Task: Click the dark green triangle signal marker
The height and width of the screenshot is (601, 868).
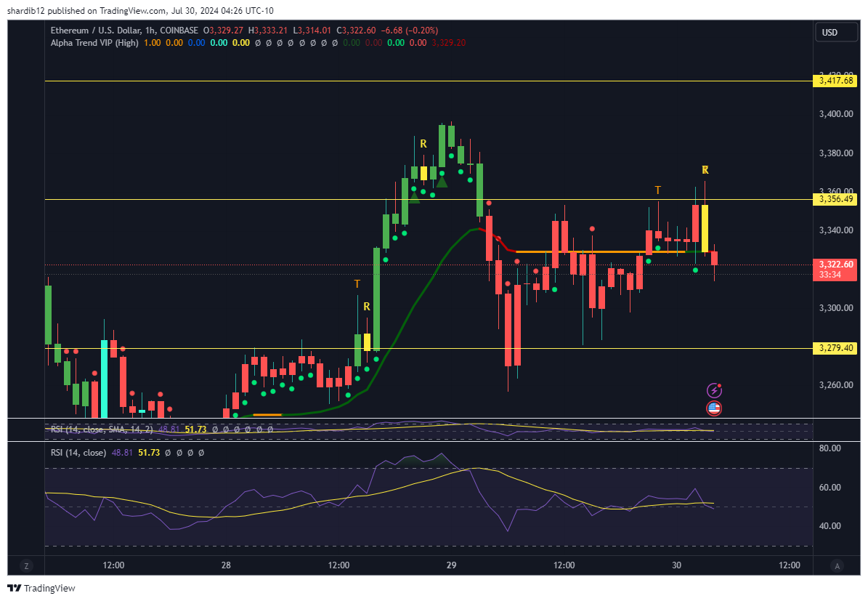Action: (x=441, y=180)
